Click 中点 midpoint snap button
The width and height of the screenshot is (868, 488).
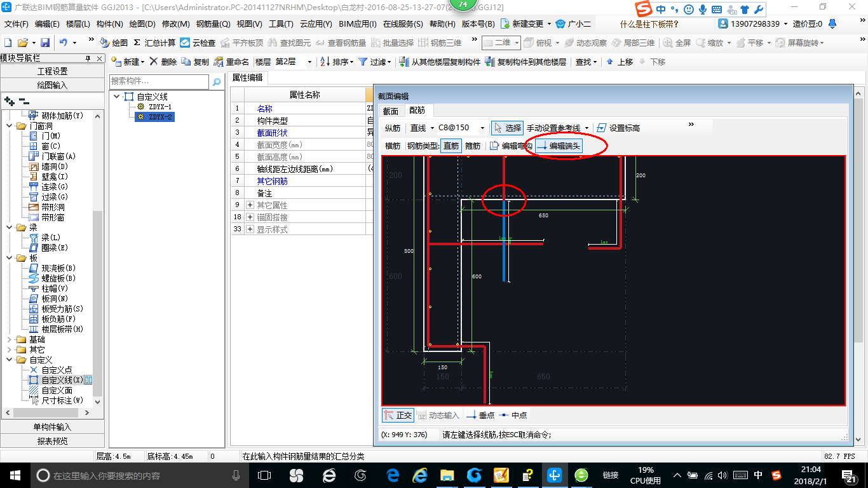tap(513, 415)
